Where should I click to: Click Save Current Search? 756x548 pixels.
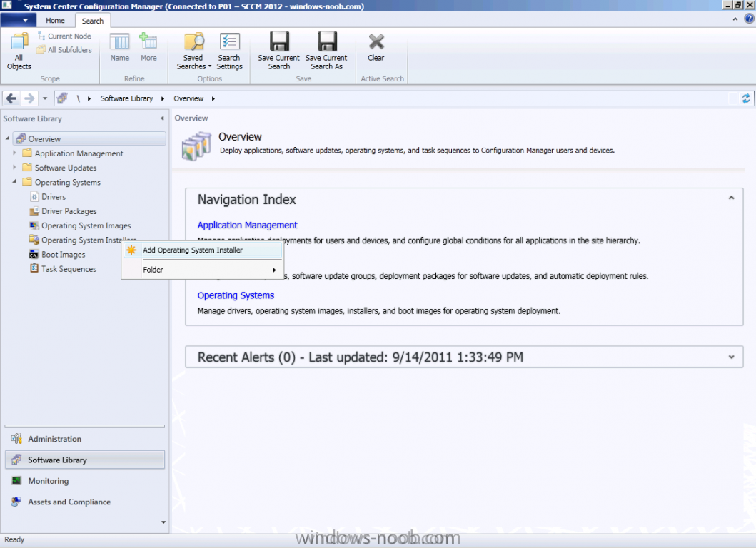point(278,51)
